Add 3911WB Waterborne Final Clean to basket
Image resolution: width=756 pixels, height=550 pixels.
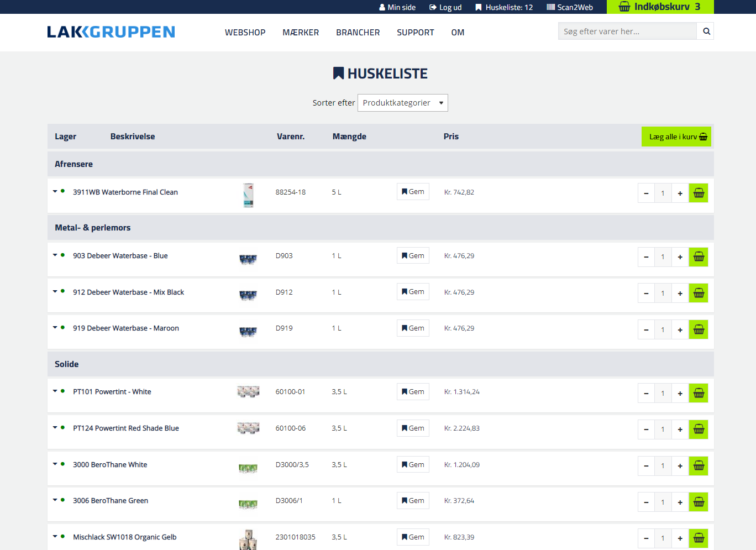coord(699,193)
